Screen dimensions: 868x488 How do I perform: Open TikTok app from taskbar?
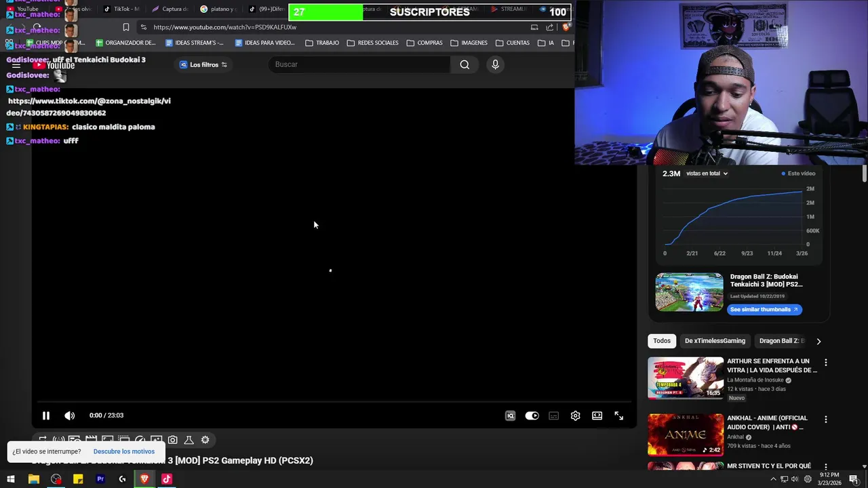click(167, 479)
